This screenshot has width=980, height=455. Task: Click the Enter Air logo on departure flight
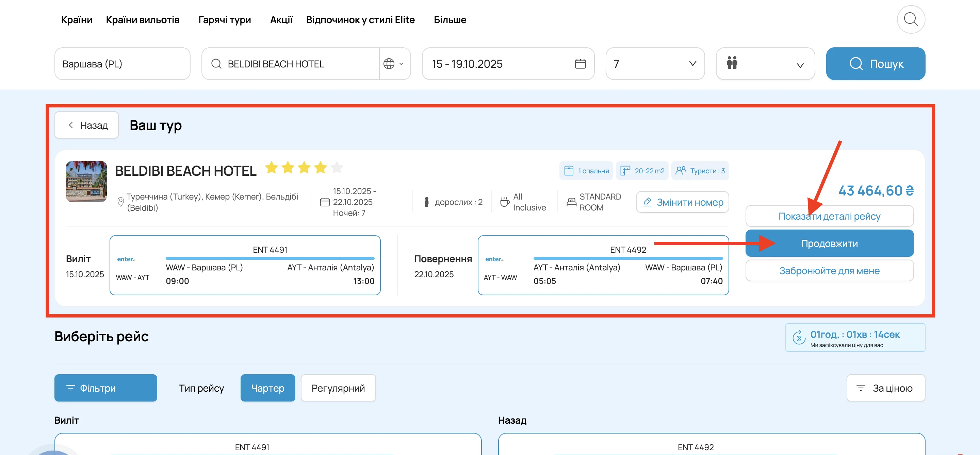[x=126, y=259]
